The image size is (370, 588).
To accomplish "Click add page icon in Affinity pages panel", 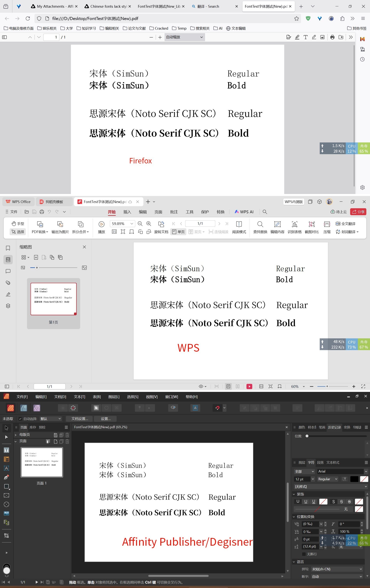I will [55, 442].
